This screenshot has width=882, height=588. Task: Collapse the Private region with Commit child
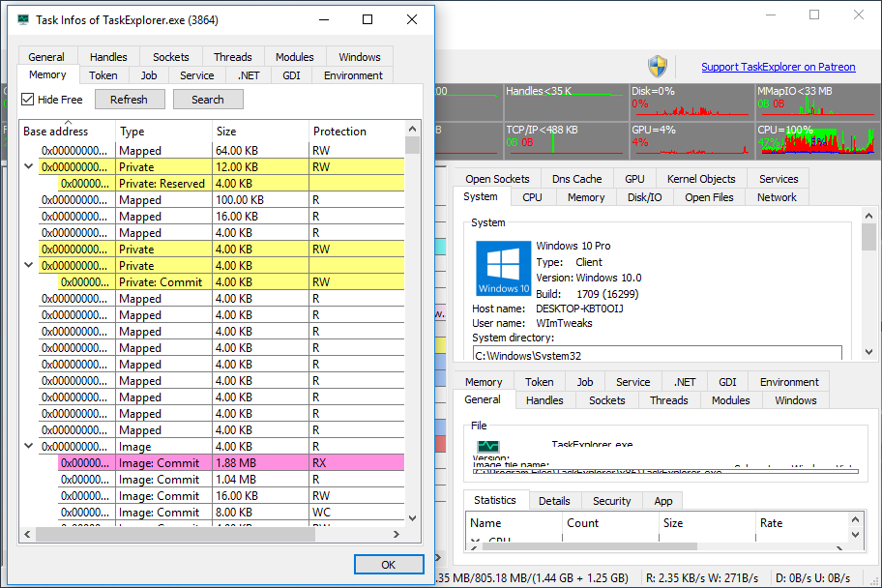(29, 265)
